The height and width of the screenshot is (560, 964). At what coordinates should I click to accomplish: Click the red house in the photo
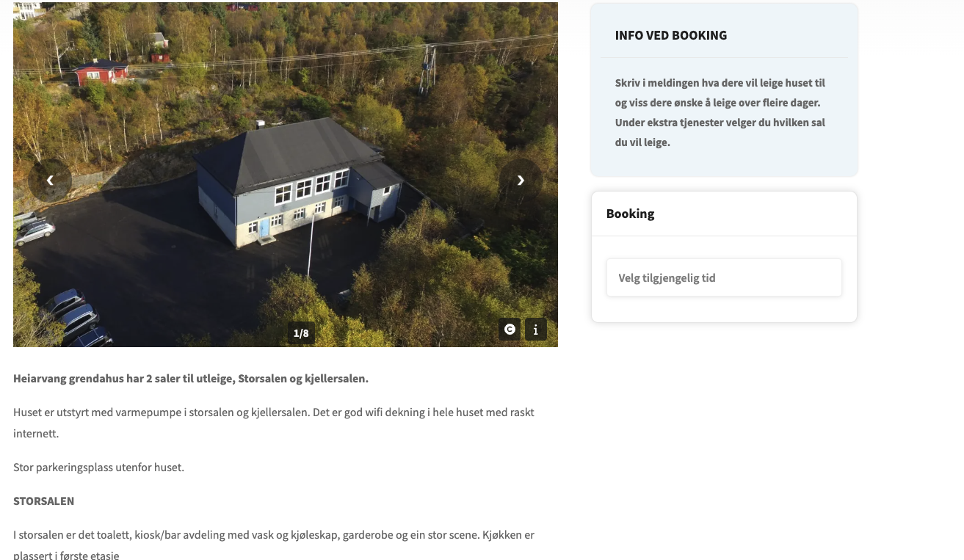[x=100, y=71]
